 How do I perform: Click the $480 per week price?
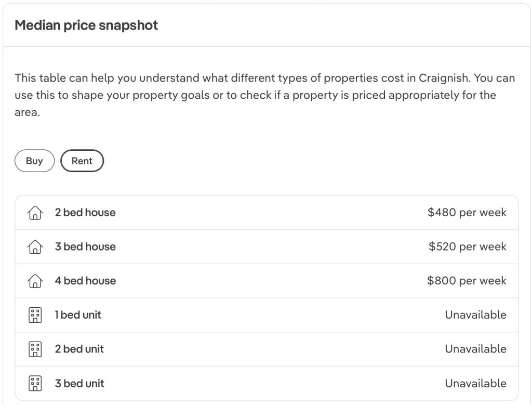467,213
